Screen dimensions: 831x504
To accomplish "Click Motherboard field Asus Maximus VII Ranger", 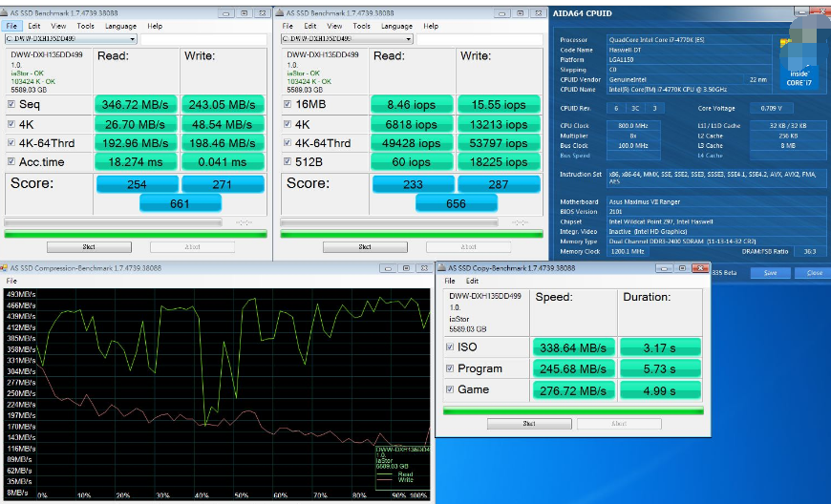I will point(716,201).
